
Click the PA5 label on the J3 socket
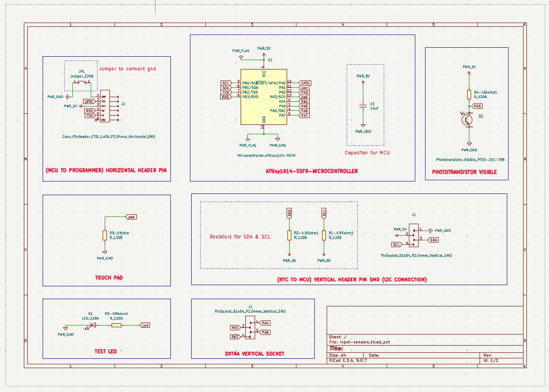(235, 328)
